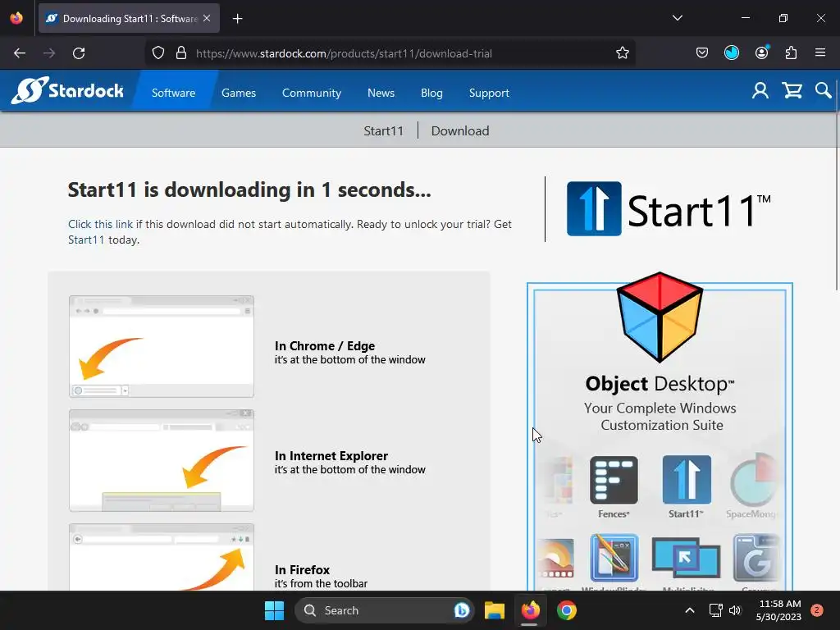
Task: Select the Download breadcrumb link
Action: 460,130
